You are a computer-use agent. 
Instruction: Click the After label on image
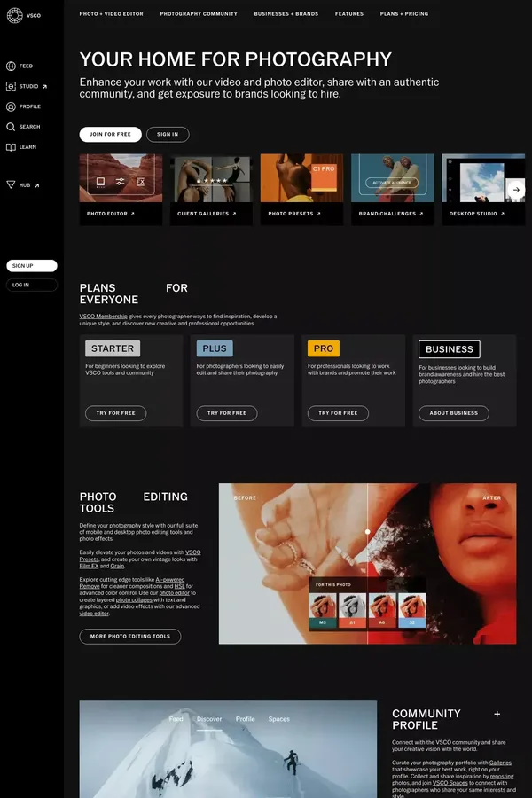tap(492, 498)
